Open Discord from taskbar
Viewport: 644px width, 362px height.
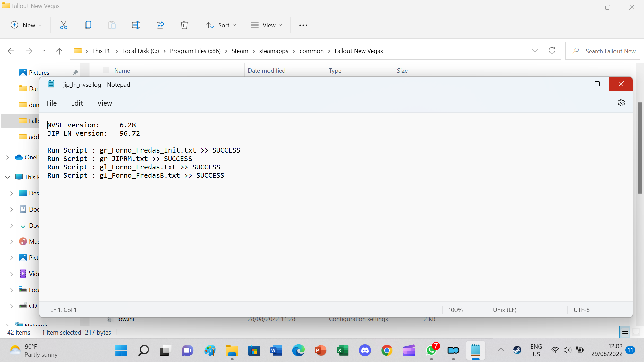pyautogui.click(x=365, y=351)
